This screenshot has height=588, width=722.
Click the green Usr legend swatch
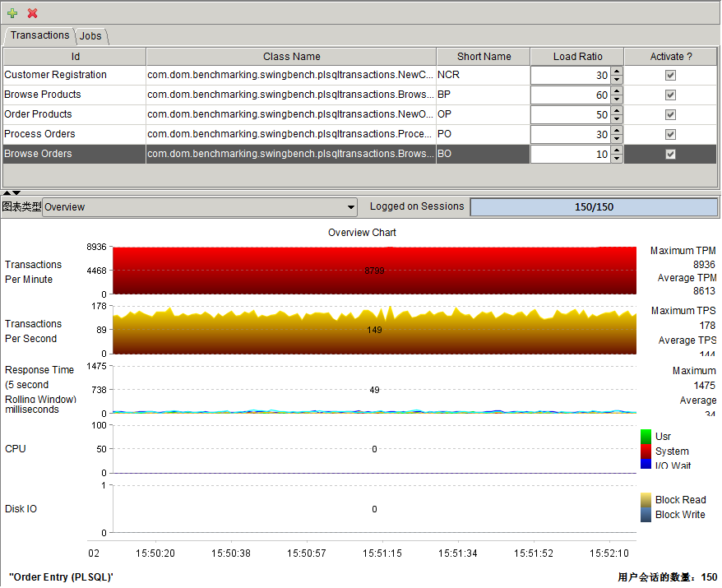tap(646, 436)
